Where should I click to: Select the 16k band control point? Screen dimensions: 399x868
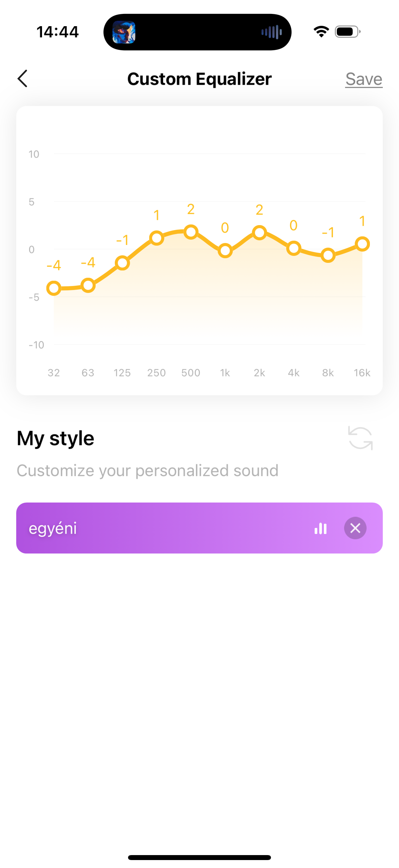pos(362,244)
